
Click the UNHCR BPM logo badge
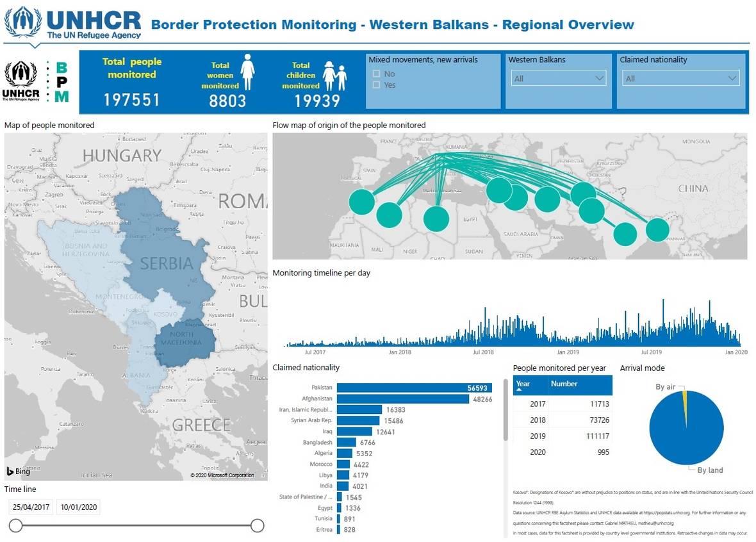click(x=37, y=81)
